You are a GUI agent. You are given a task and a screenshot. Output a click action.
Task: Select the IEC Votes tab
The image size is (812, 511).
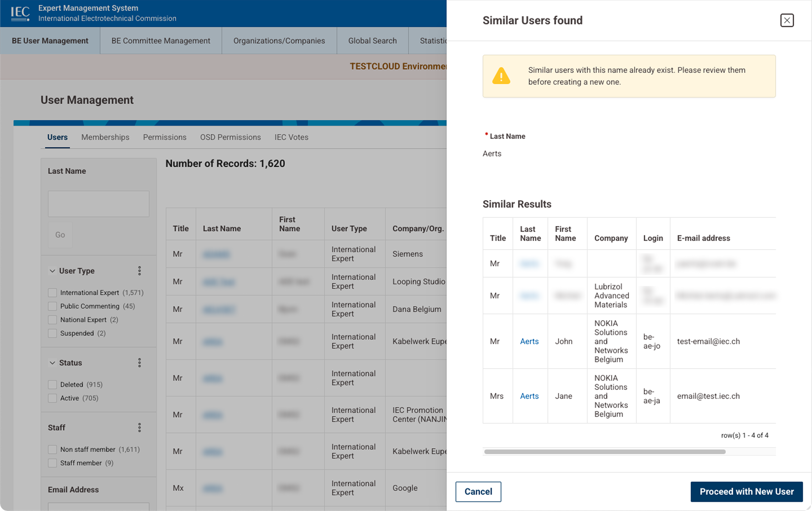click(x=291, y=137)
